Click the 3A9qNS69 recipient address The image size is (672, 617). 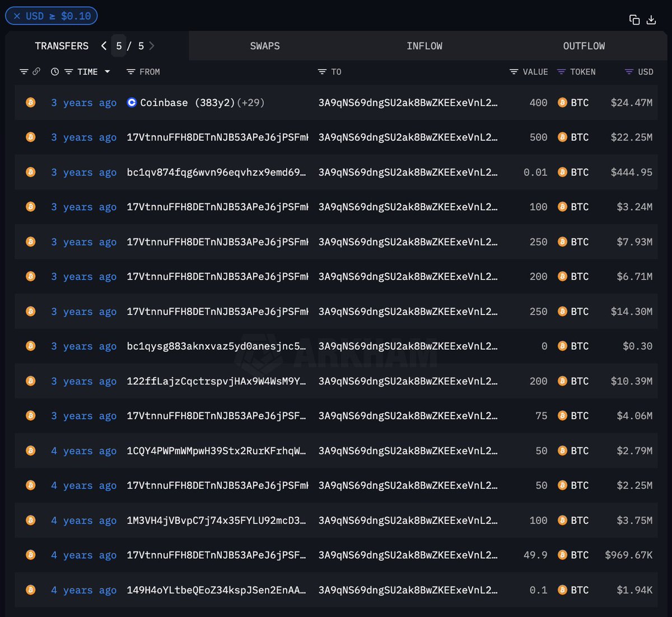408,103
